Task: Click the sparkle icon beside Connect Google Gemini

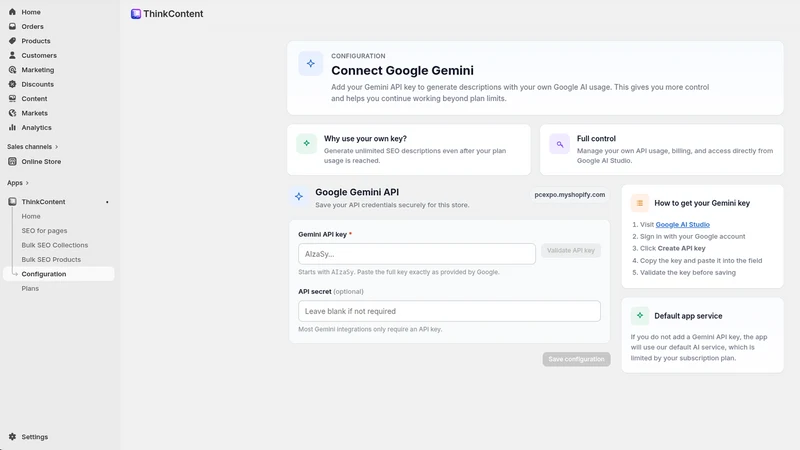Action: (311, 64)
